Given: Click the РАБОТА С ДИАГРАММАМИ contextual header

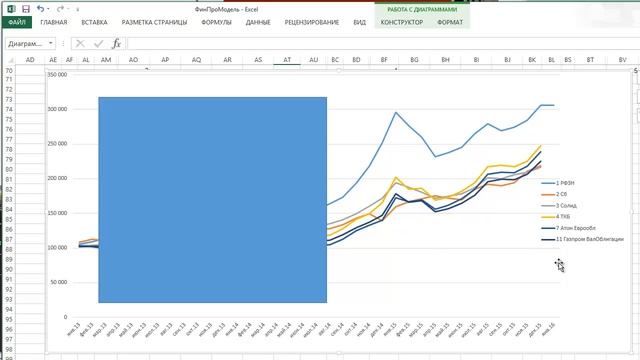Looking at the screenshot, I should pos(422,9).
